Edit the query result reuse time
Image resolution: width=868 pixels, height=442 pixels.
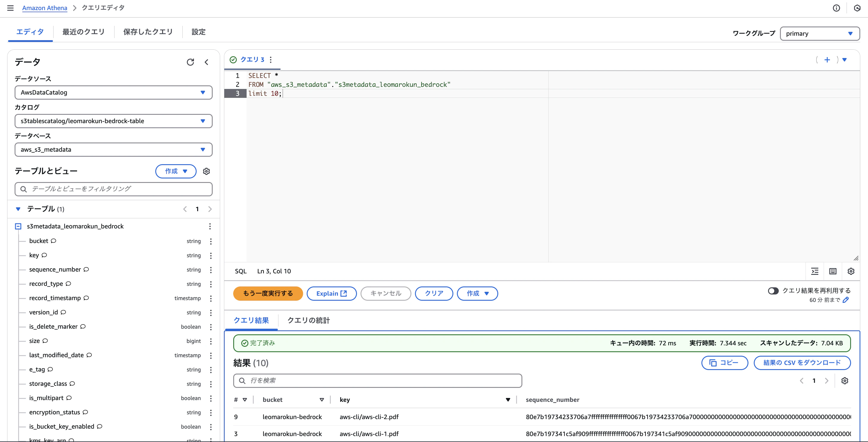click(846, 300)
